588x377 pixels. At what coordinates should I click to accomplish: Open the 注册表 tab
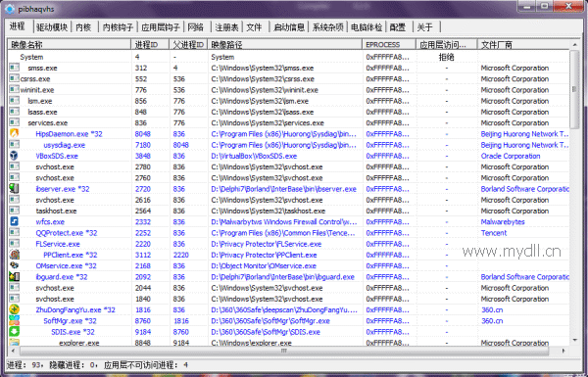[x=227, y=27]
